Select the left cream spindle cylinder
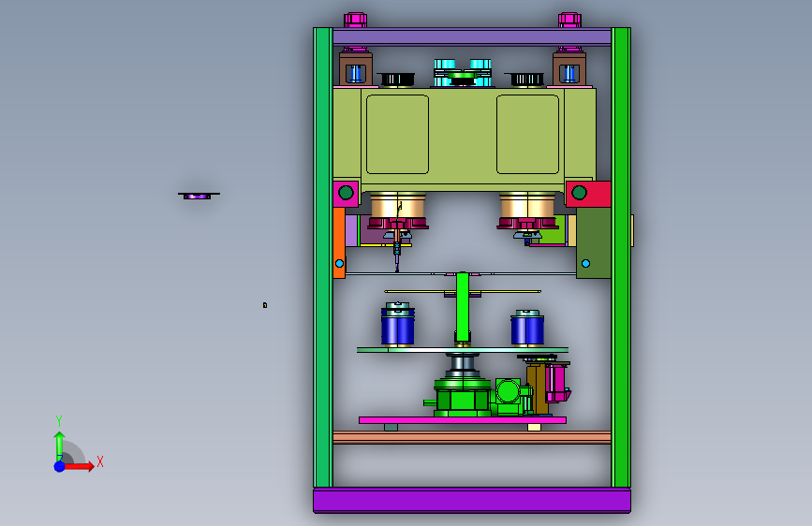 (398, 206)
